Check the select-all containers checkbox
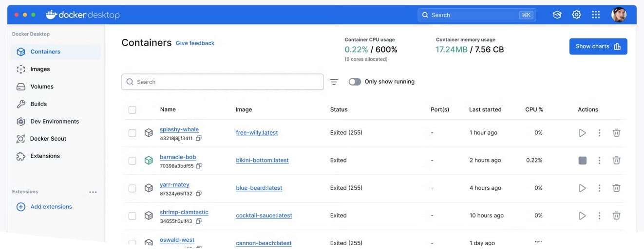644x252 pixels. coord(133,110)
